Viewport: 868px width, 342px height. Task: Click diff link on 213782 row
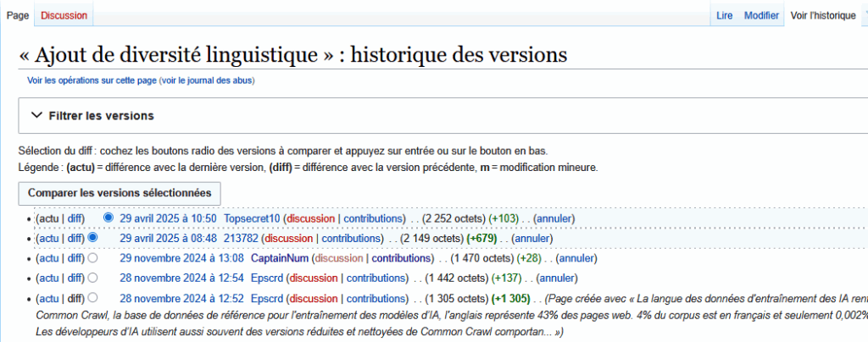coord(75,239)
